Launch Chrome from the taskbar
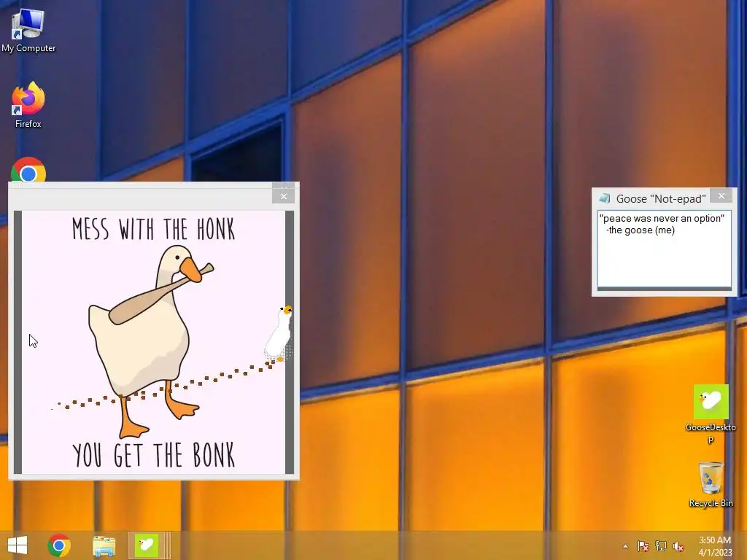Image resolution: width=747 pixels, height=560 pixels. pyautogui.click(x=59, y=545)
